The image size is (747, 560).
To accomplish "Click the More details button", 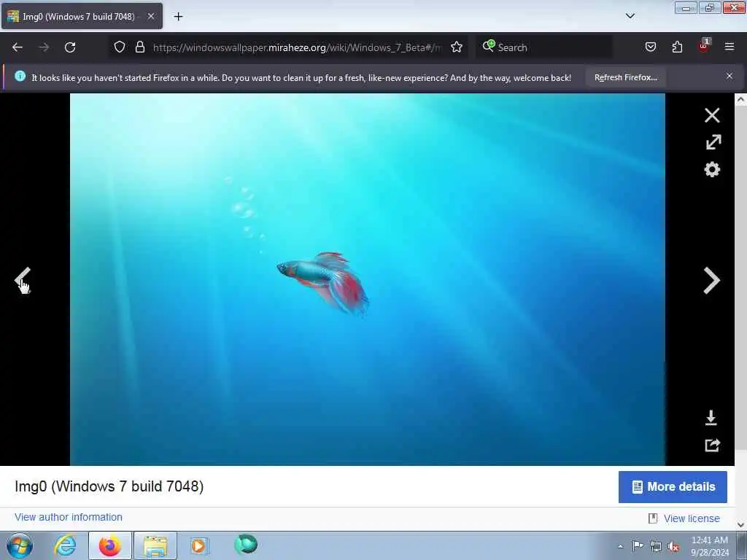I will 673,486.
